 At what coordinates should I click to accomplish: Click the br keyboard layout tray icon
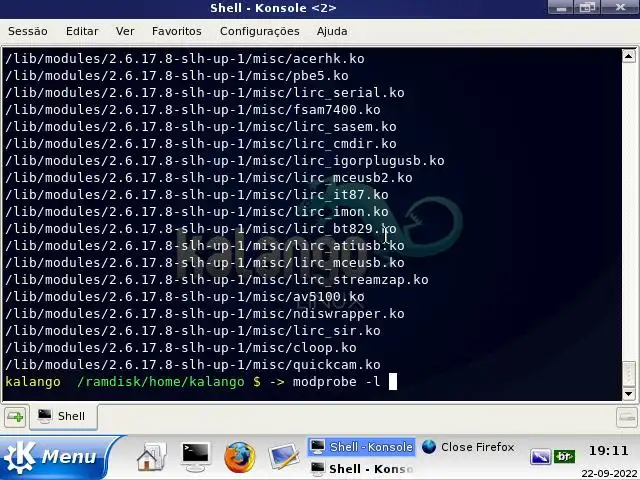point(564,456)
